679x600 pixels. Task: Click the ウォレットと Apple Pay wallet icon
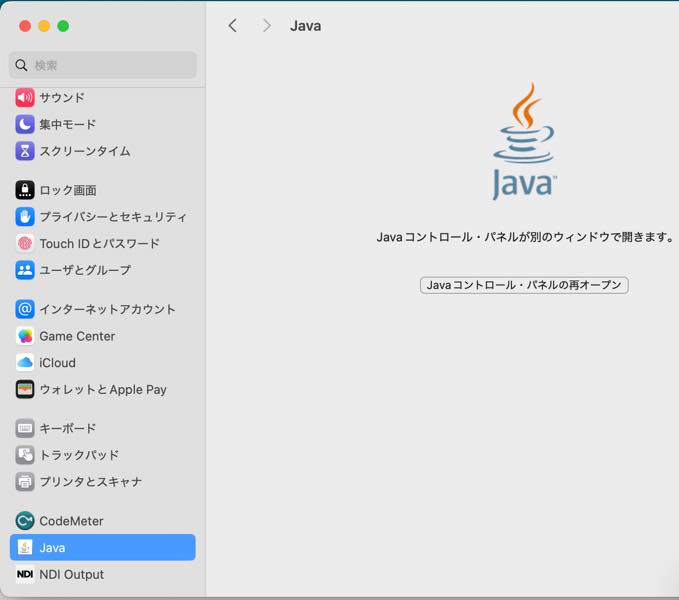pos(25,389)
